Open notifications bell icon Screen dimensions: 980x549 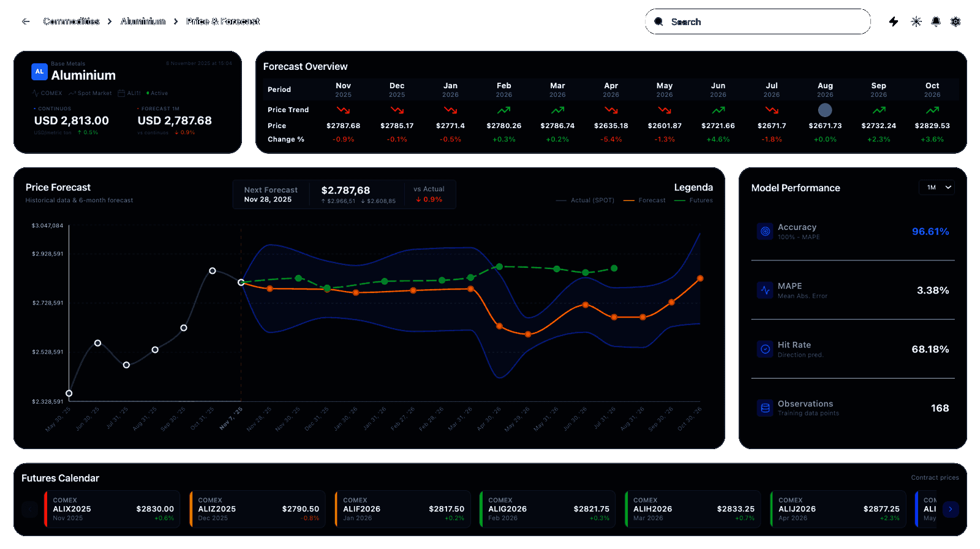(936, 21)
